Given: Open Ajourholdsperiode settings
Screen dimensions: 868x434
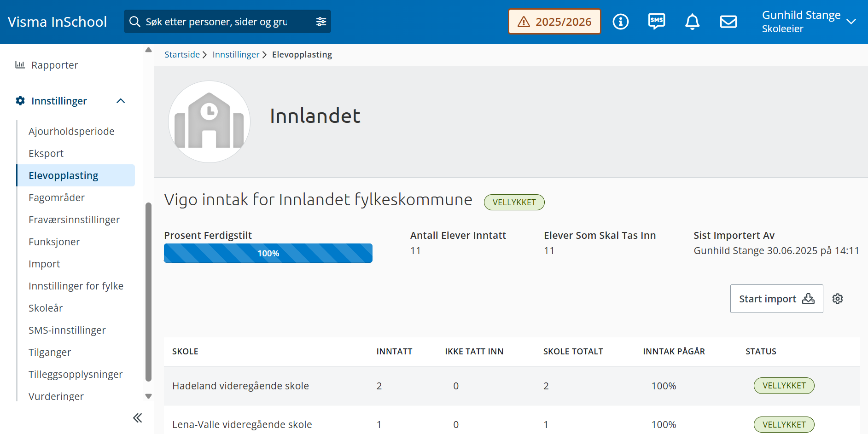Looking at the screenshot, I should click(71, 131).
